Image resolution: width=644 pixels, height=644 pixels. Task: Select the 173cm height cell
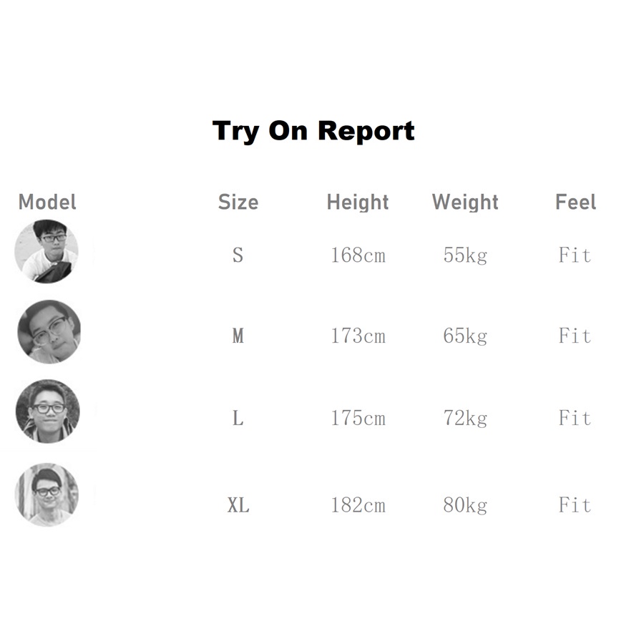pos(358,336)
